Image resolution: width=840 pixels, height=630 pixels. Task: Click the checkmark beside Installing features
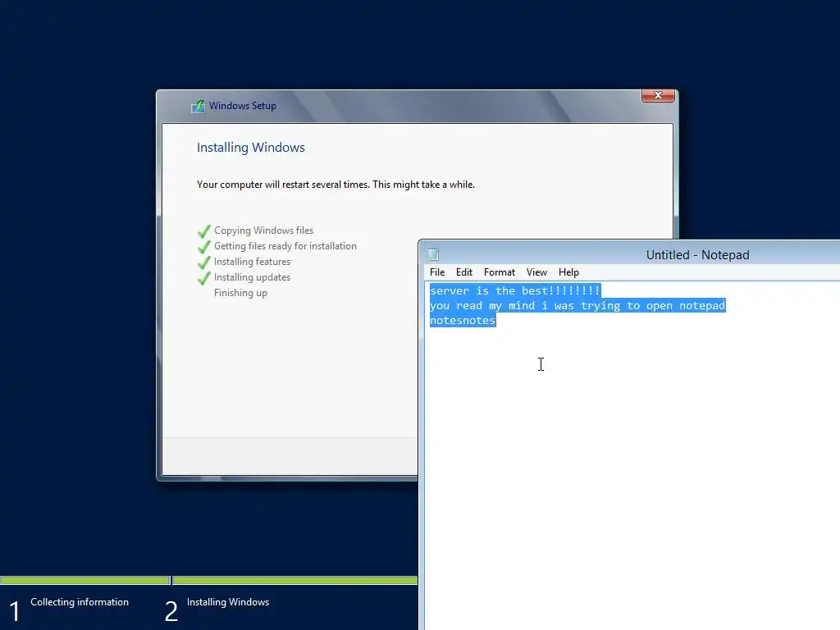click(x=203, y=262)
